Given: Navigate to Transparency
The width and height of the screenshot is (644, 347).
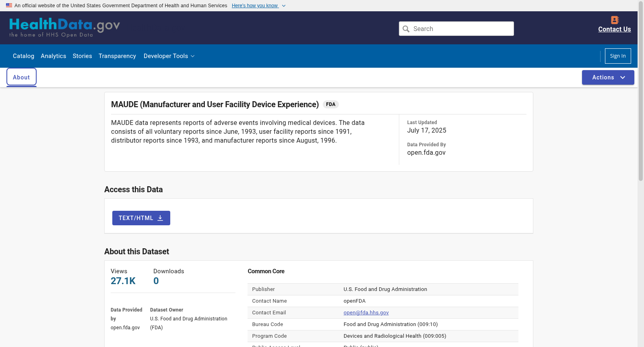Looking at the screenshot, I should click(117, 56).
